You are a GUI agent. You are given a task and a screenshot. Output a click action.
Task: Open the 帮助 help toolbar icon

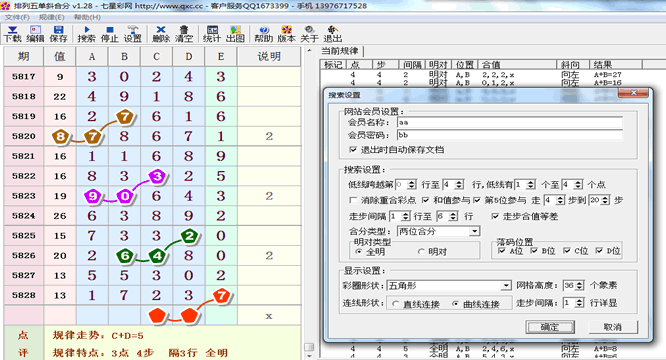[x=263, y=34]
